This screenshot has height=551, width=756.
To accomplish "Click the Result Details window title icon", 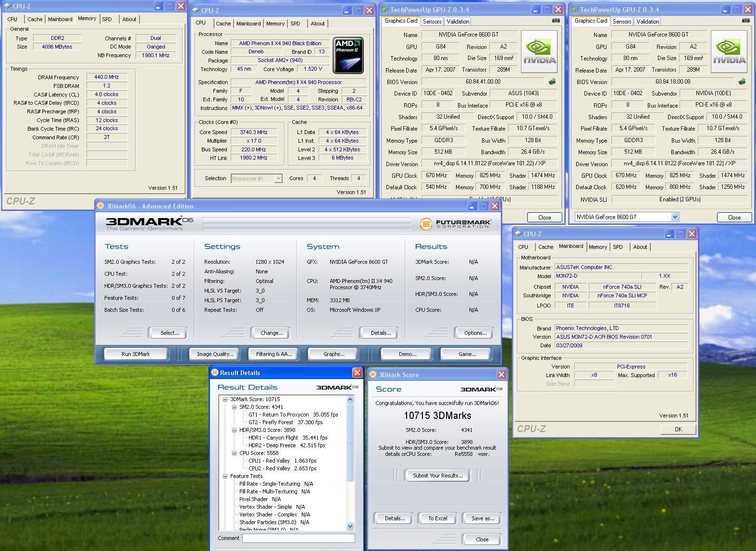I will (x=215, y=373).
